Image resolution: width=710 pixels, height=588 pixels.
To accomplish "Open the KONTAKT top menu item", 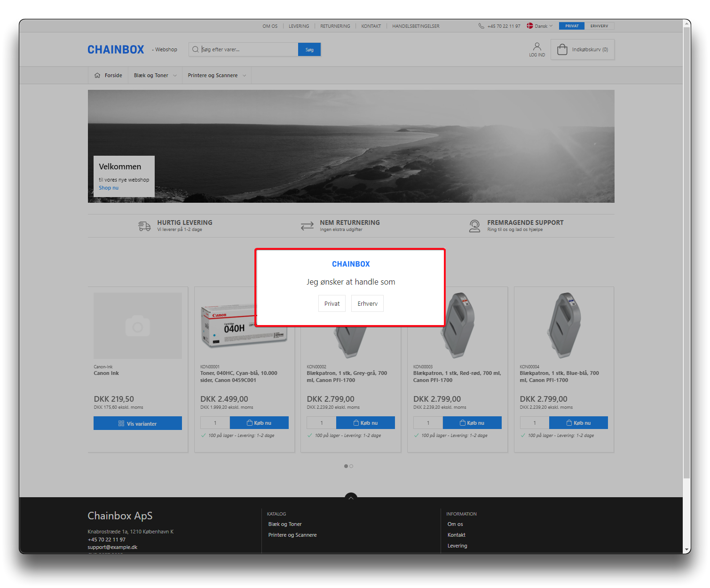I will tap(371, 26).
